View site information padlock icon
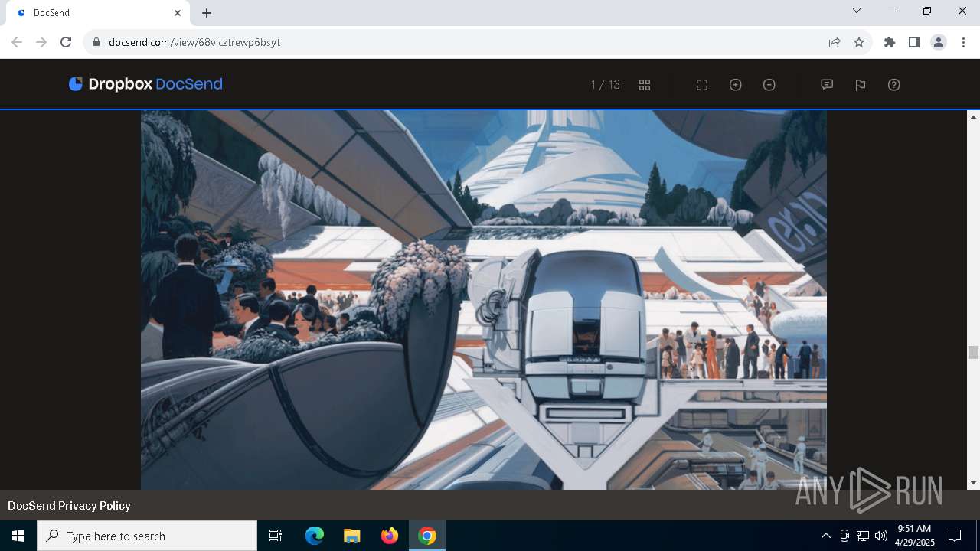Viewport: 980px width, 551px height. pos(96,42)
